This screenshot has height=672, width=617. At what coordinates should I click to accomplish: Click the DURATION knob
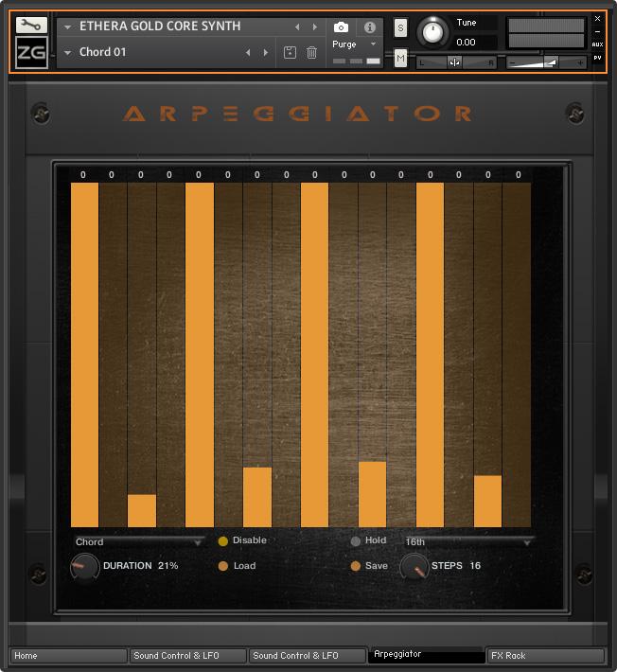click(84, 567)
